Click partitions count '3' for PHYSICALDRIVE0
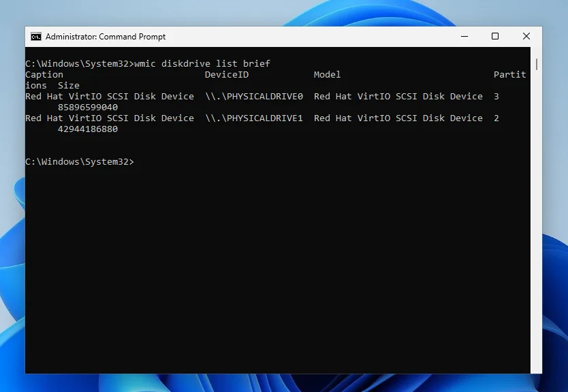The height and width of the screenshot is (392, 568). pyautogui.click(x=496, y=96)
